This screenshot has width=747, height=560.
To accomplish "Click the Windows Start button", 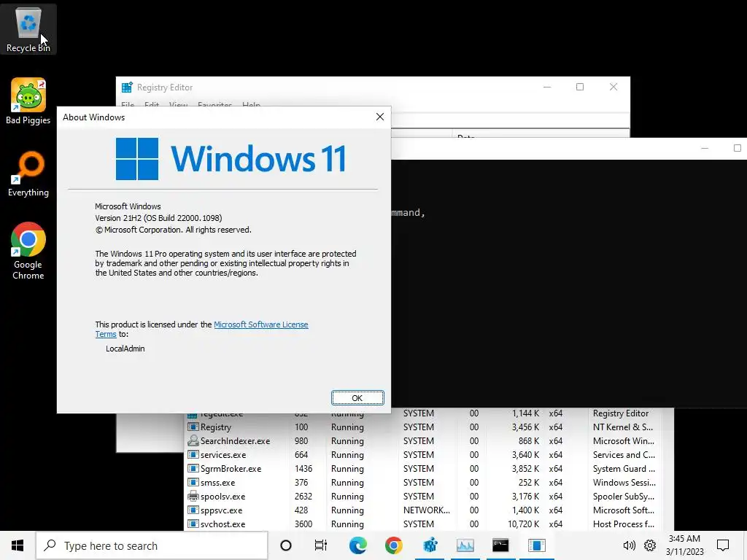I will coord(18,545).
